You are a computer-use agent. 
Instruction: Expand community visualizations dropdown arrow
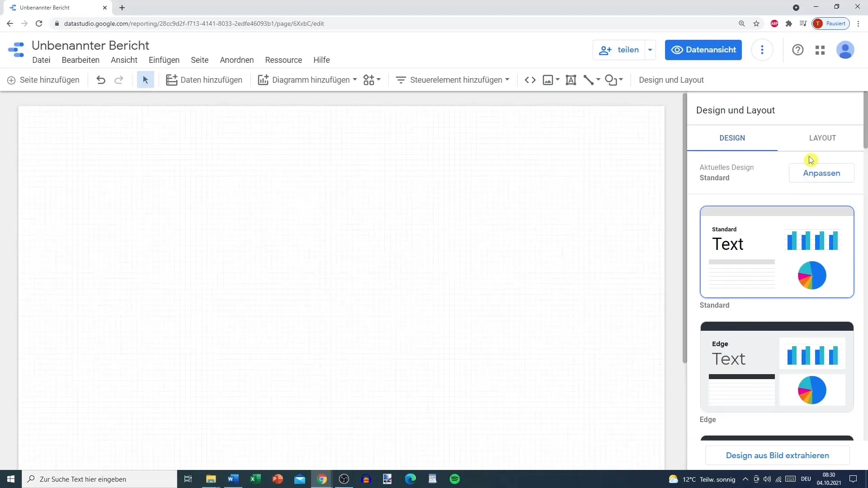click(379, 80)
